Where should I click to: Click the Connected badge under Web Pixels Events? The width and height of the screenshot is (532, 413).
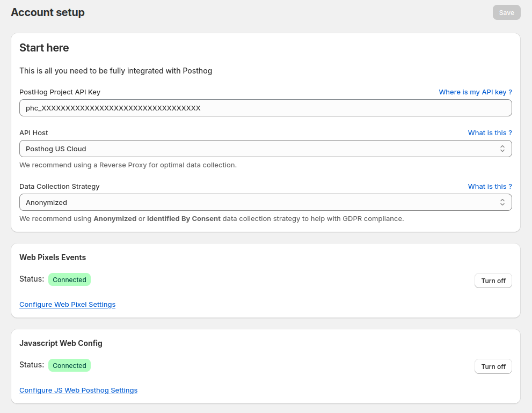pyautogui.click(x=69, y=279)
